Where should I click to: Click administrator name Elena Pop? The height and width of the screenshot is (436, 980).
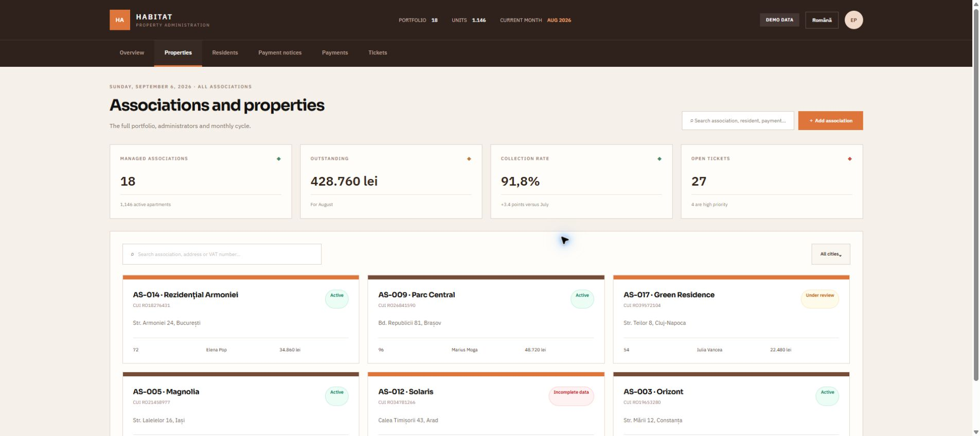[x=217, y=350]
